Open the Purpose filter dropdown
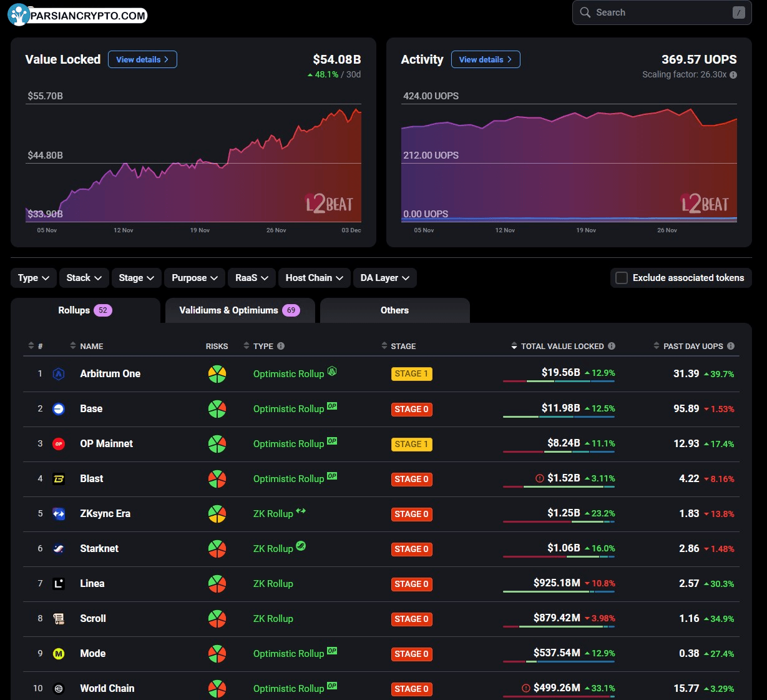Viewport: 767px width, 700px height. tap(195, 278)
